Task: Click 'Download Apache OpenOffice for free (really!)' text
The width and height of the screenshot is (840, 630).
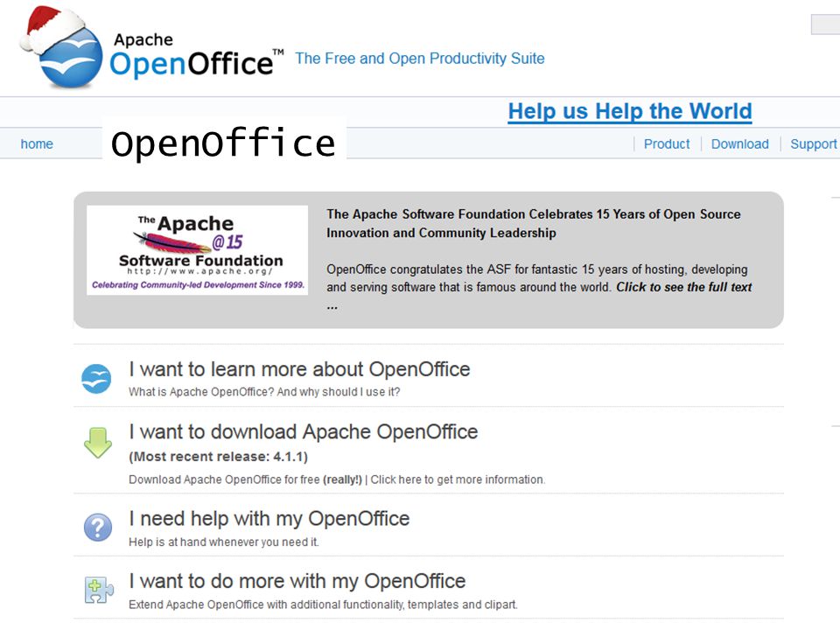Action: (x=245, y=479)
